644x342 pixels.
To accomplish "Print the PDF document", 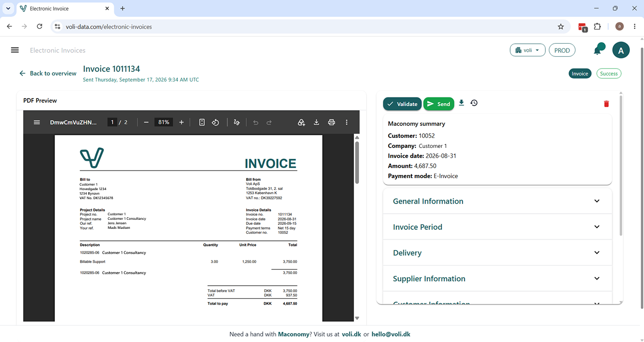I will point(331,122).
